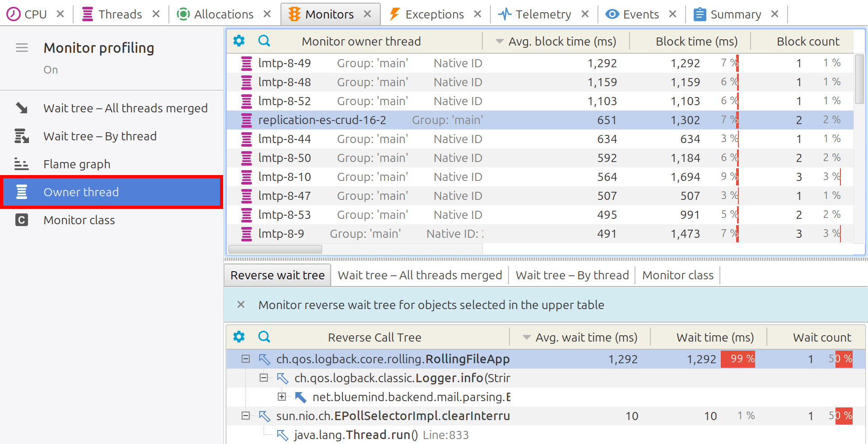Open lower Monitor class tab
The height and width of the screenshot is (444, 868).
coord(678,275)
